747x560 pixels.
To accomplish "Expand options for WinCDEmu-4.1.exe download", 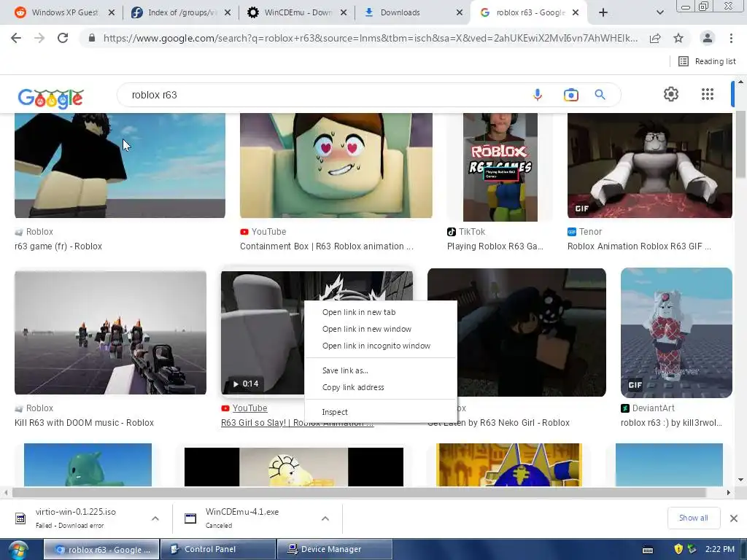I will (x=325, y=518).
